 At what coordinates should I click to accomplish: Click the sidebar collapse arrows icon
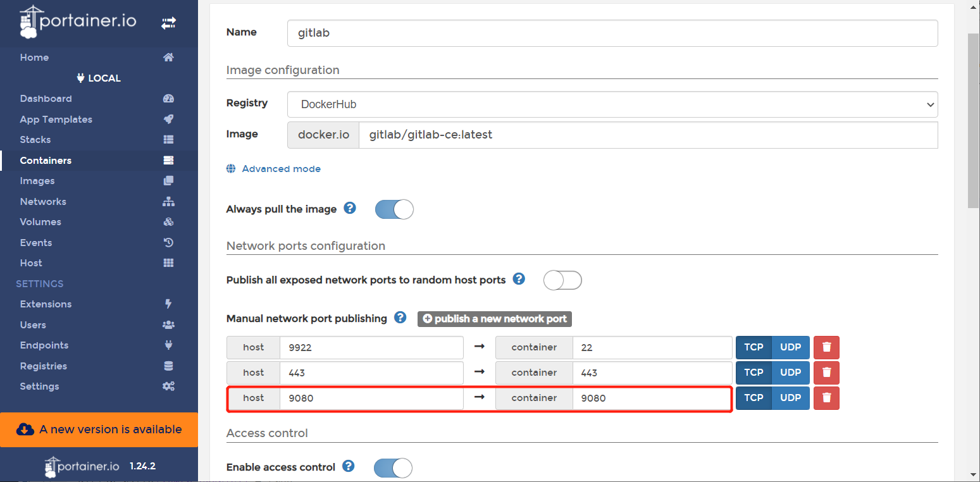coord(168,23)
